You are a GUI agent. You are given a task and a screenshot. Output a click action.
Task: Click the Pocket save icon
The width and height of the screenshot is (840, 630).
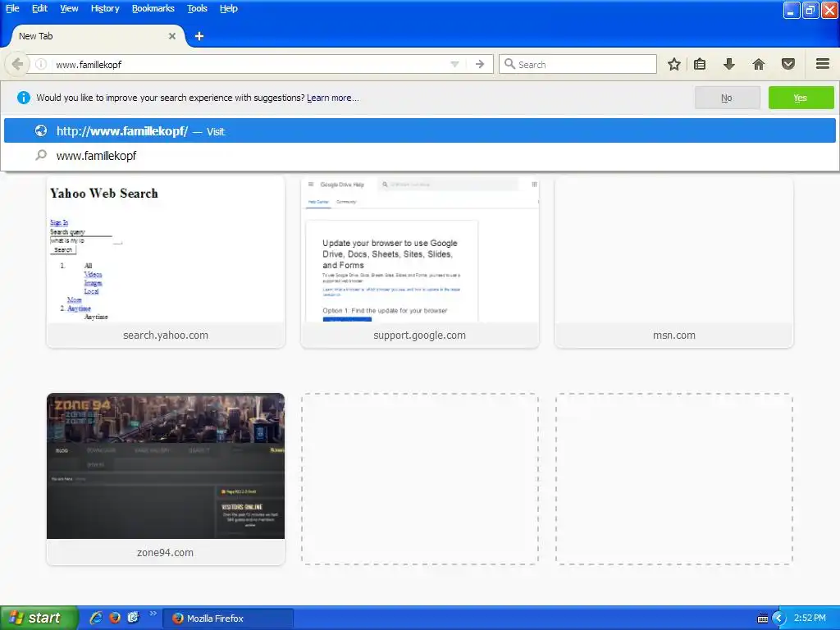click(788, 64)
